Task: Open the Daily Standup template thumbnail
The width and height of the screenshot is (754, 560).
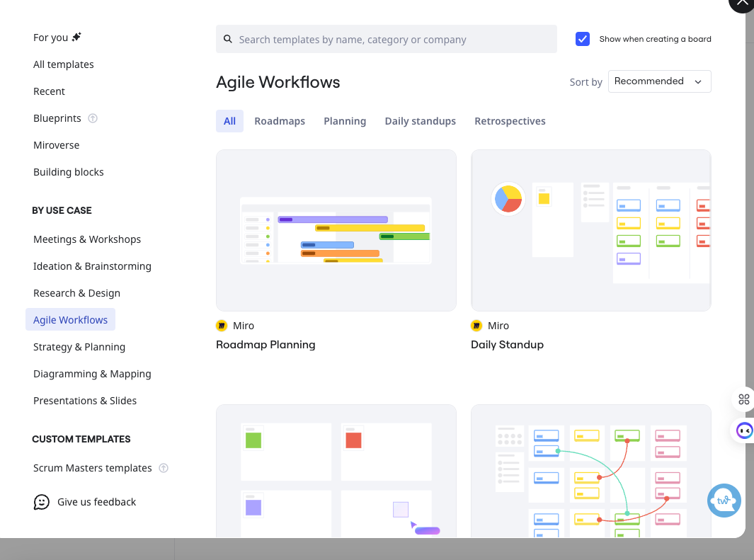Action: (590, 229)
